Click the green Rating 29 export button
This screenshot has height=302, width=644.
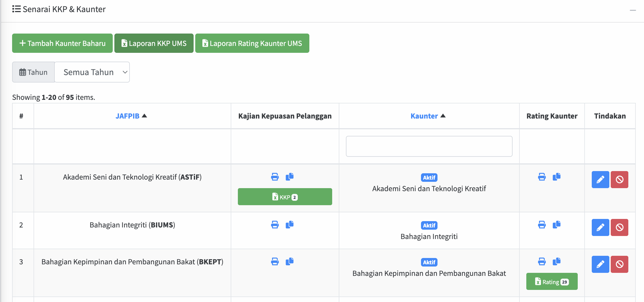pyautogui.click(x=552, y=282)
